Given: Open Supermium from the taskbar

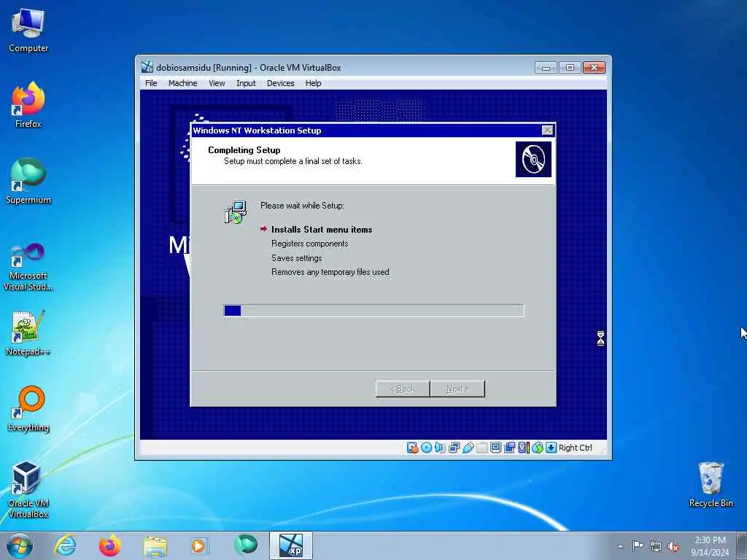Looking at the screenshot, I should (245, 545).
